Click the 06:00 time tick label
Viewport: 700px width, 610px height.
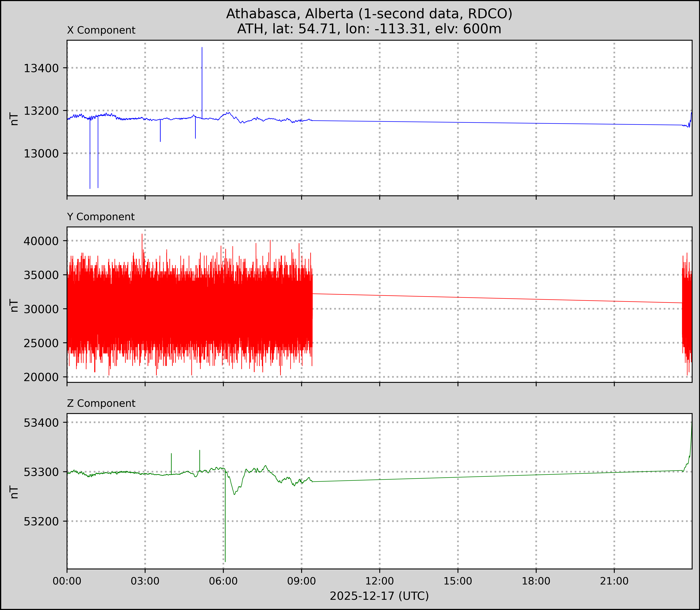point(223,581)
